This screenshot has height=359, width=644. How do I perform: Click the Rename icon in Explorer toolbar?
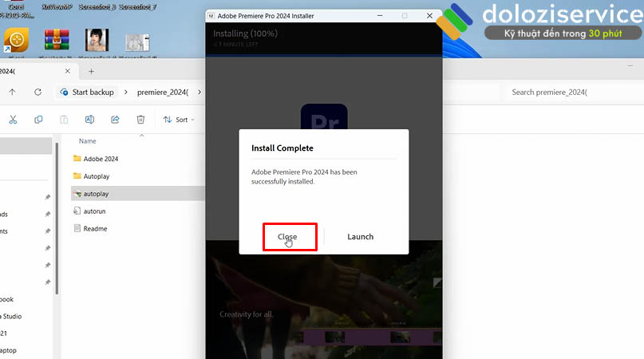[89, 120]
